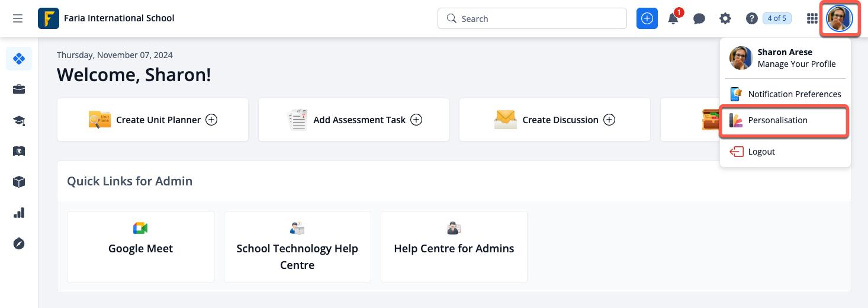Open the Google Meet quick link

click(x=140, y=247)
